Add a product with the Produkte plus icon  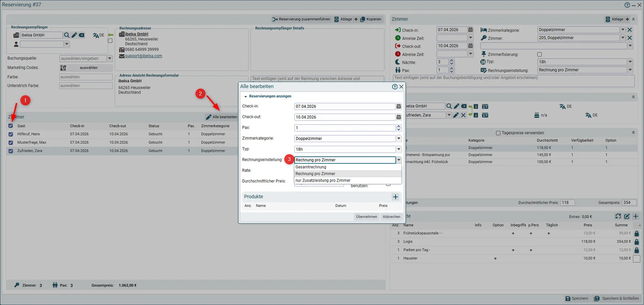point(395,197)
